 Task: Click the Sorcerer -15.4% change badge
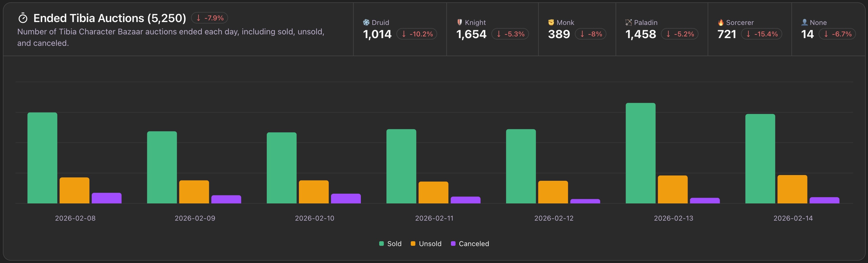(x=762, y=34)
